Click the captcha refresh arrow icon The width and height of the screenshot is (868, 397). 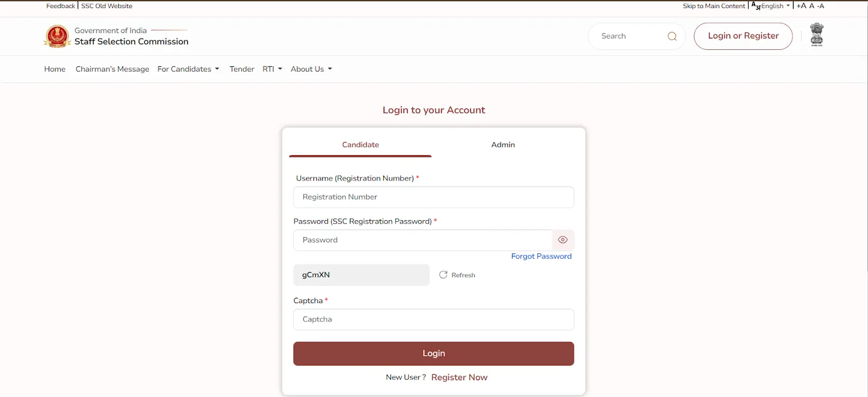(x=443, y=275)
